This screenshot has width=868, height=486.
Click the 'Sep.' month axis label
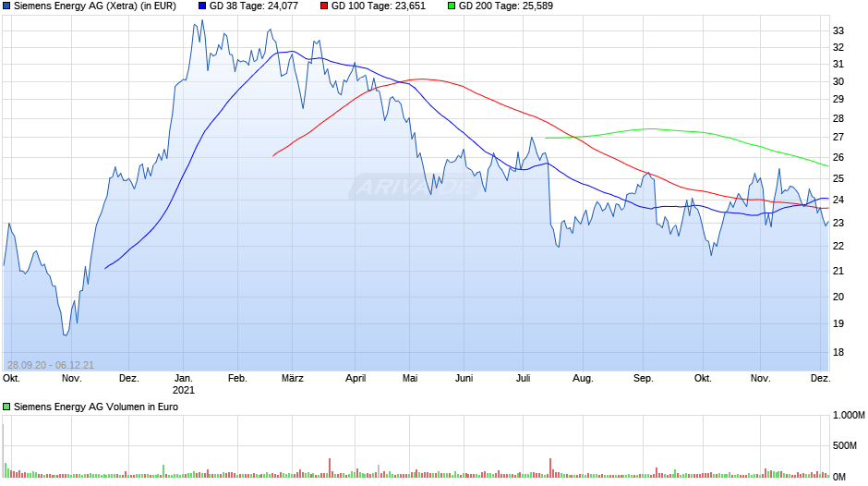[643, 379]
